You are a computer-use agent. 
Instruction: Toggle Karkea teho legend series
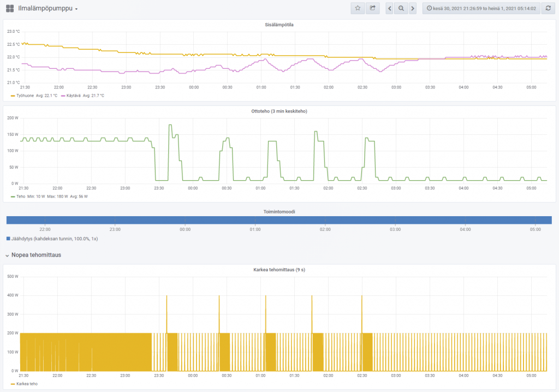click(27, 384)
